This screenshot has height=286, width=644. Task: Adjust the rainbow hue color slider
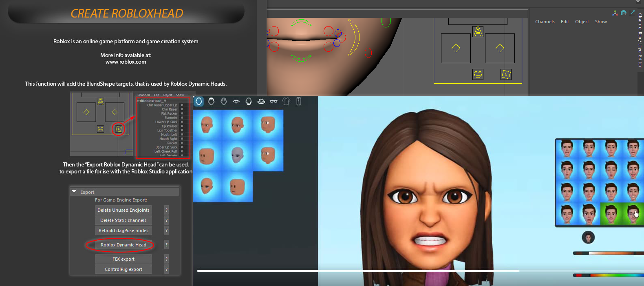[x=608, y=275]
